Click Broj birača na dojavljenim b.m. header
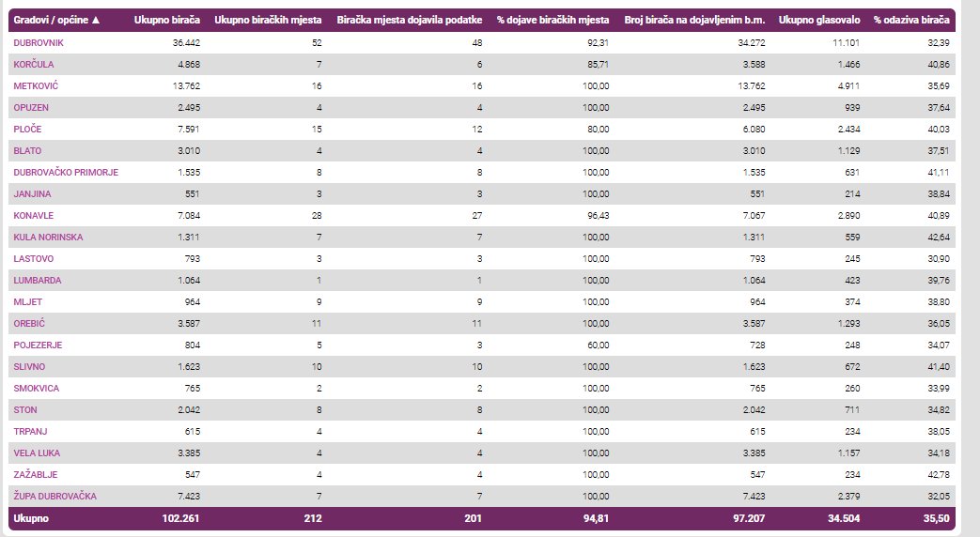This screenshot has height=537, width=980. coord(693,20)
